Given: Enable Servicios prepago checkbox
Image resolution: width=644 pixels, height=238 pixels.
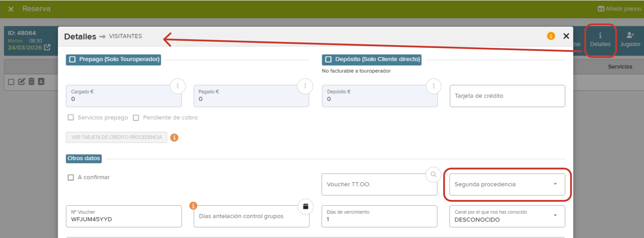Looking at the screenshot, I should click(71, 117).
